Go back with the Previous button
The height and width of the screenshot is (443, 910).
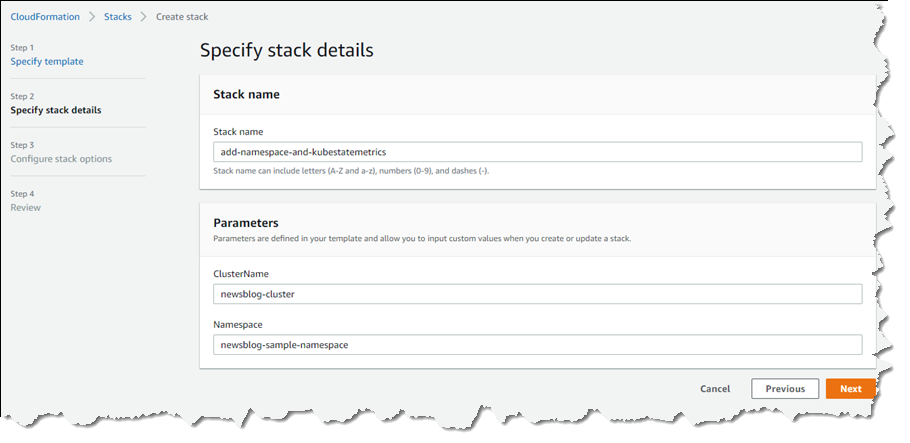[785, 389]
